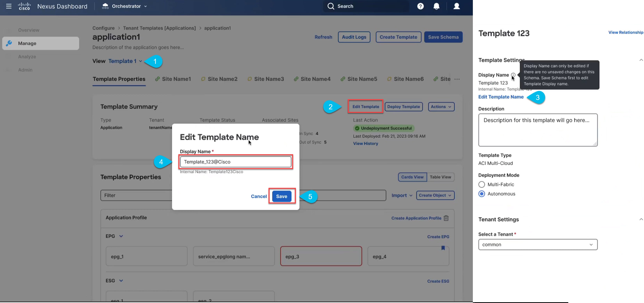This screenshot has height=303, width=644.
Task: Click the Save Schema button
Action: pos(443,37)
